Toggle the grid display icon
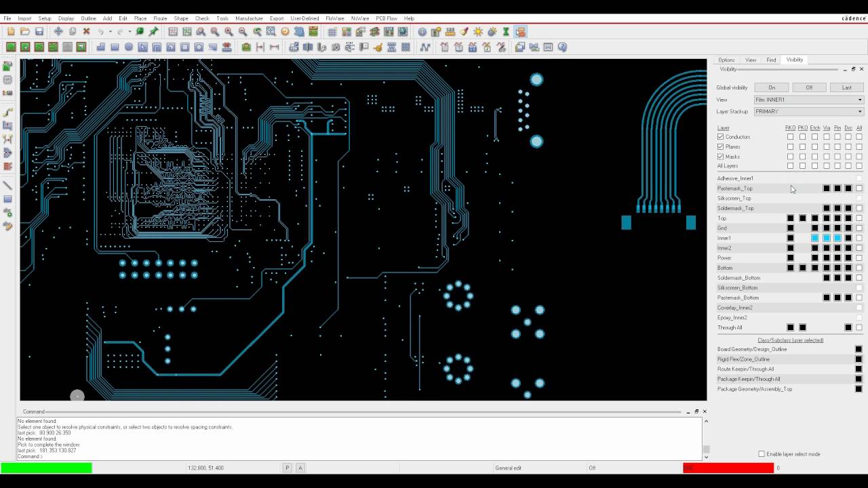Screen dimensions: 868x488 (332, 32)
